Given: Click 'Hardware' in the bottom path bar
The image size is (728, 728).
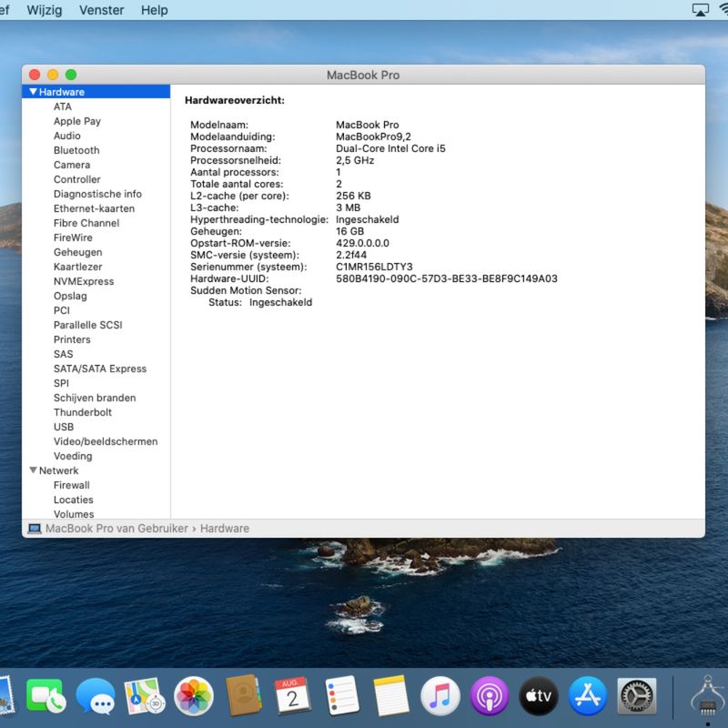Looking at the screenshot, I should pyautogui.click(x=225, y=529).
